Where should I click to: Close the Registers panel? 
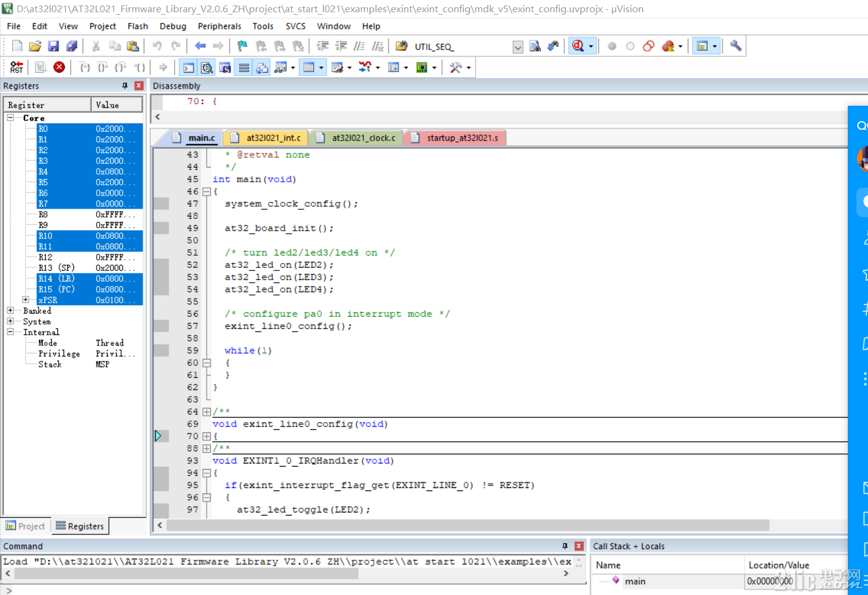(139, 86)
